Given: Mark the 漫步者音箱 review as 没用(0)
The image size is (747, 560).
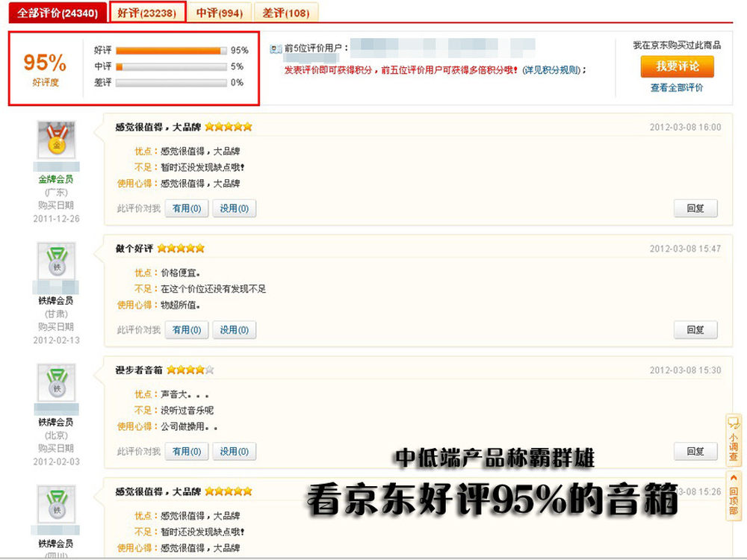Looking at the screenshot, I should pyautogui.click(x=235, y=452).
